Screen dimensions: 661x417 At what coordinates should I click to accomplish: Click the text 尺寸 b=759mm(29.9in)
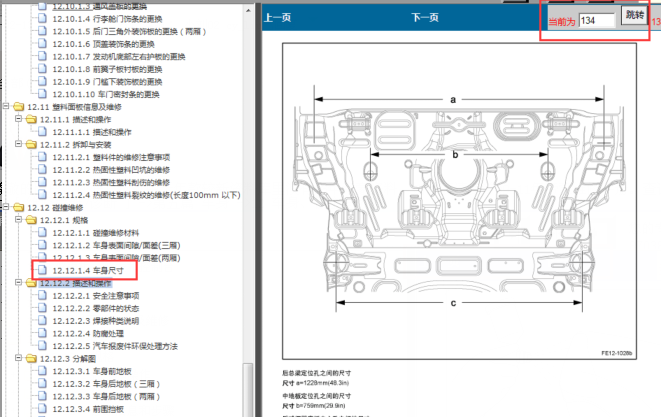(x=314, y=406)
